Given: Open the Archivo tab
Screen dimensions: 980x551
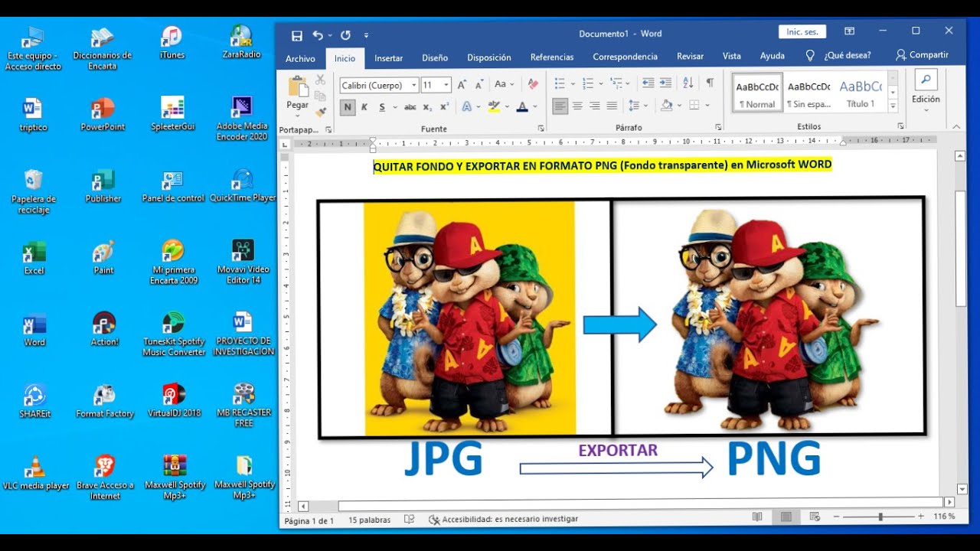Looking at the screenshot, I should click(300, 58).
